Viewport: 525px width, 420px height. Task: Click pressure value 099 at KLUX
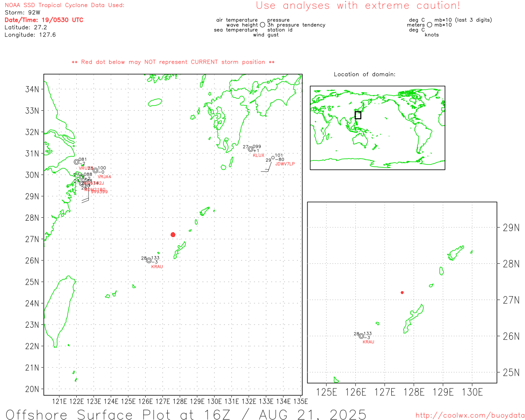click(x=257, y=146)
